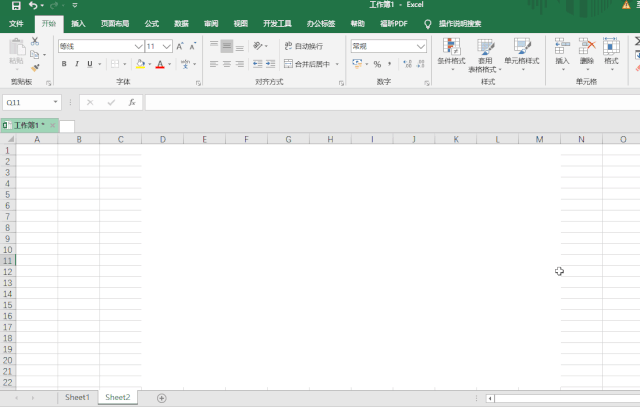
Task: Copy selection with the copy icon
Action: (x=35, y=54)
